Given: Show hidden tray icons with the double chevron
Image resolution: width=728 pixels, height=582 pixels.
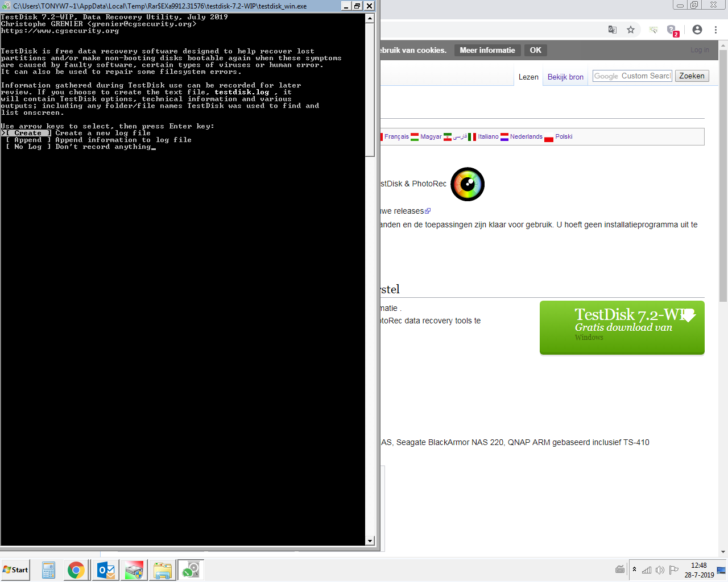Looking at the screenshot, I should point(634,569).
